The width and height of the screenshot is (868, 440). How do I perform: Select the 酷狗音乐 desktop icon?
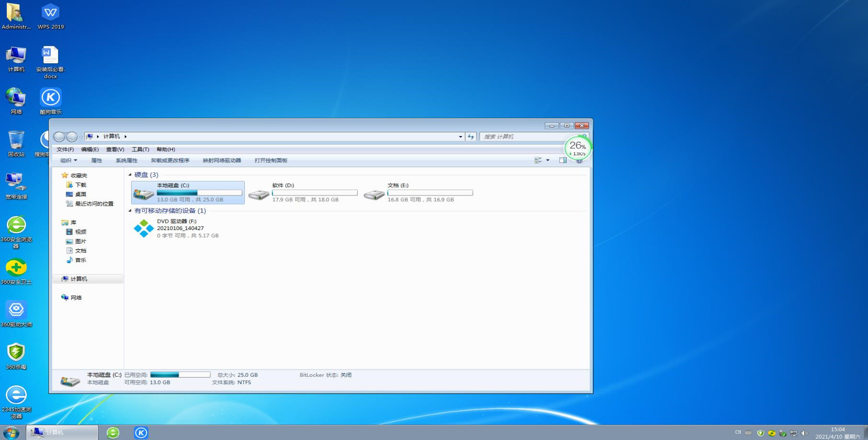click(50, 101)
